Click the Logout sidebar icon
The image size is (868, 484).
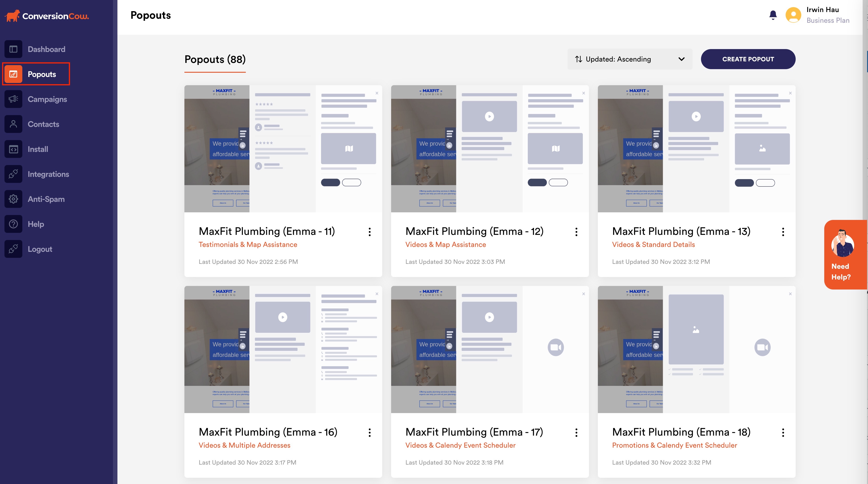tap(13, 249)
